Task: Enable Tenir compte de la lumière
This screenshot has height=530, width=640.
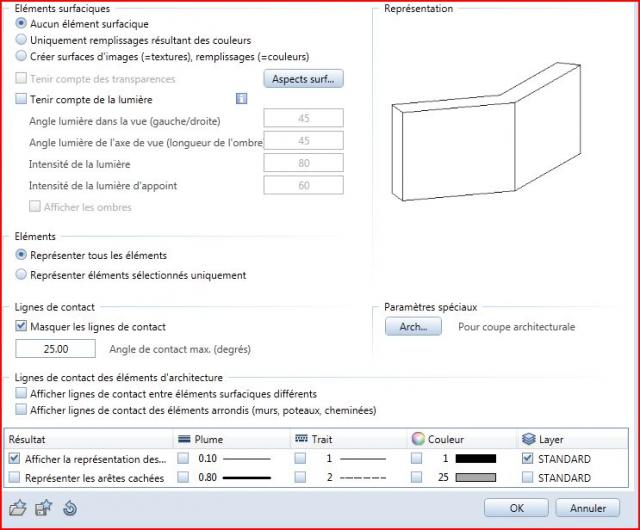Action: [21, 99]
